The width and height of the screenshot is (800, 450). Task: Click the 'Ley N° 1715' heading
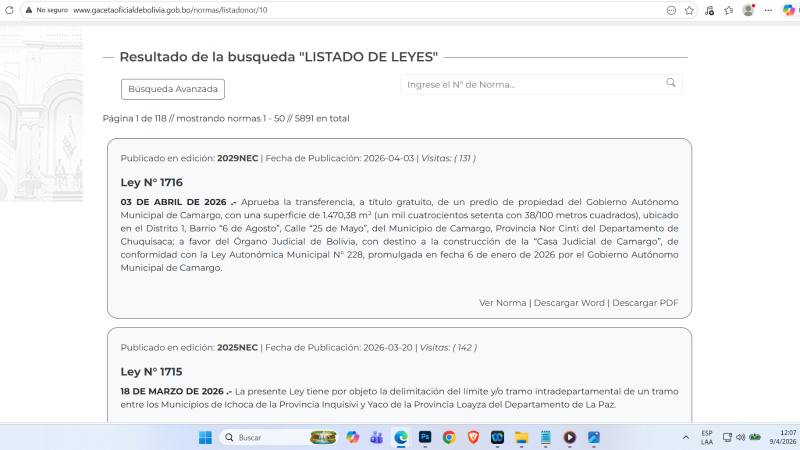[x=152, y=372]
